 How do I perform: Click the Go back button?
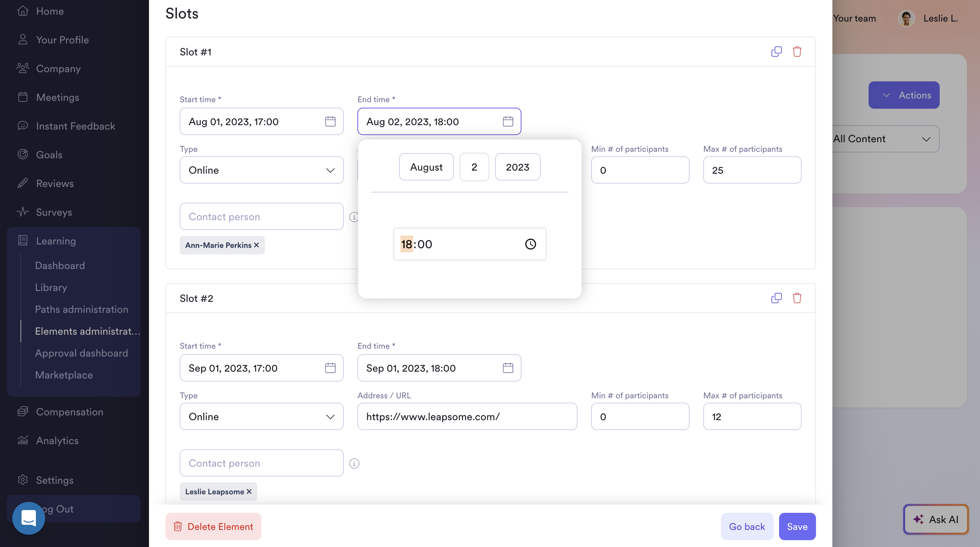747,526
